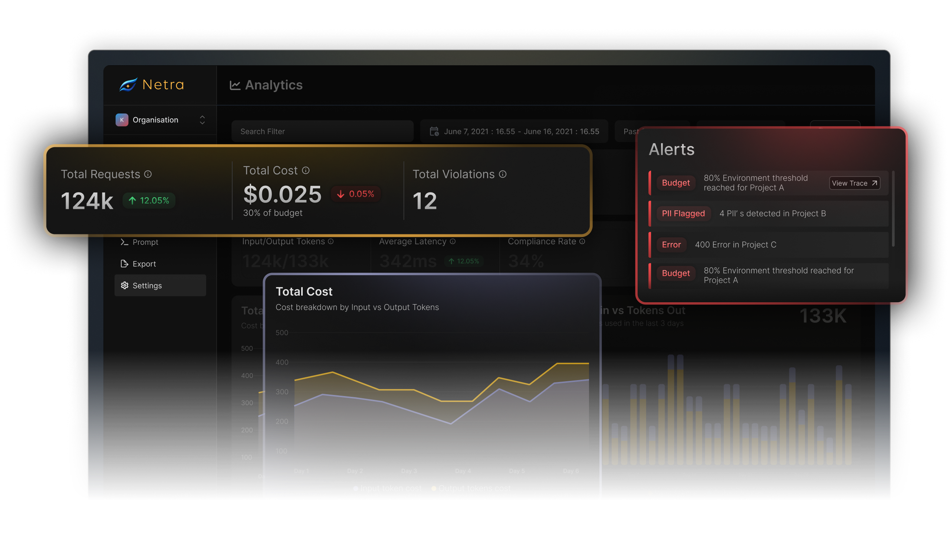
Task: Click the Total Violations value 12
Action: (x=425, y=201)
